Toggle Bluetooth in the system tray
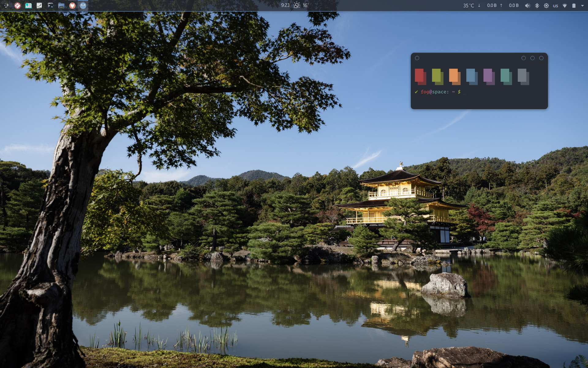588x368 pixels. point(537,6)
